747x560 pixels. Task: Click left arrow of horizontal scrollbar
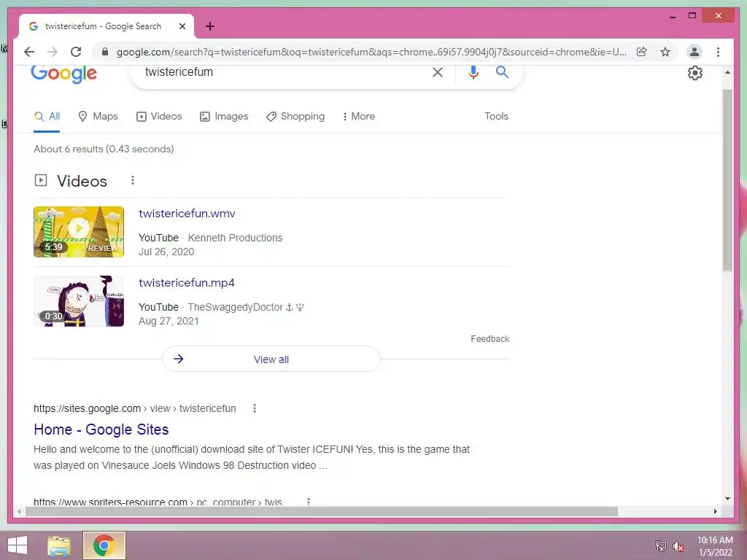click(x=19, y=511)
